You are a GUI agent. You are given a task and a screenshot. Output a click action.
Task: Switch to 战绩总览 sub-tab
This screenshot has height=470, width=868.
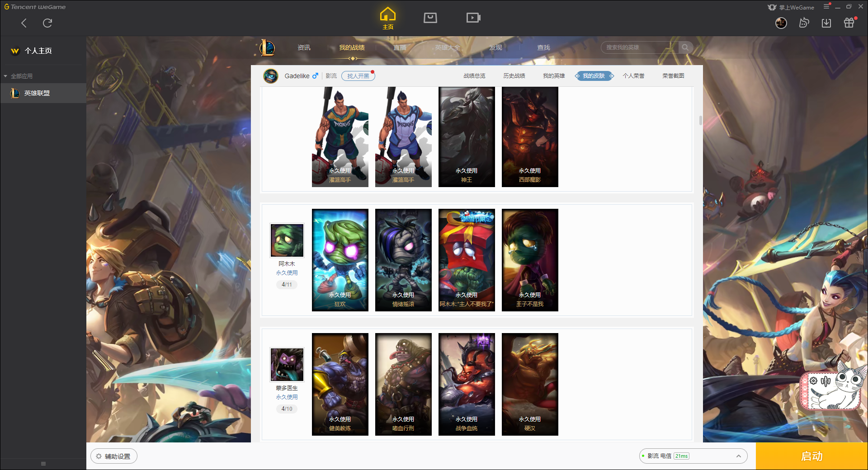(x=474, y=76)
